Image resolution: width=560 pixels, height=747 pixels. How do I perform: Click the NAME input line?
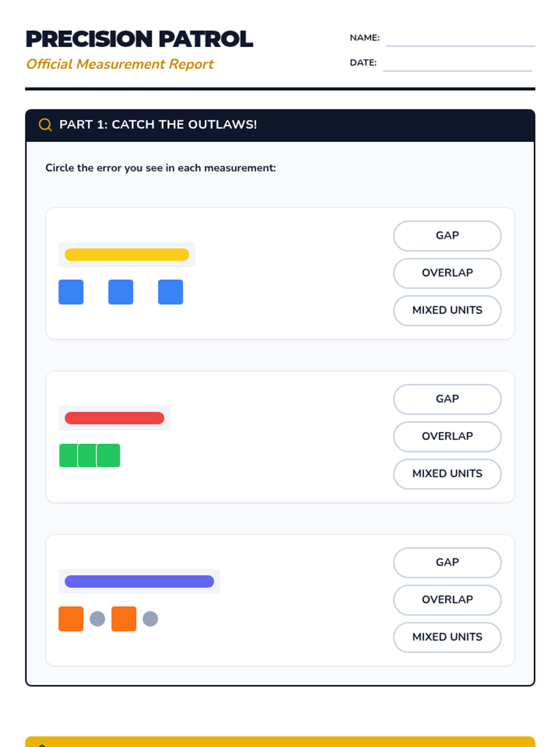point(460,40)
